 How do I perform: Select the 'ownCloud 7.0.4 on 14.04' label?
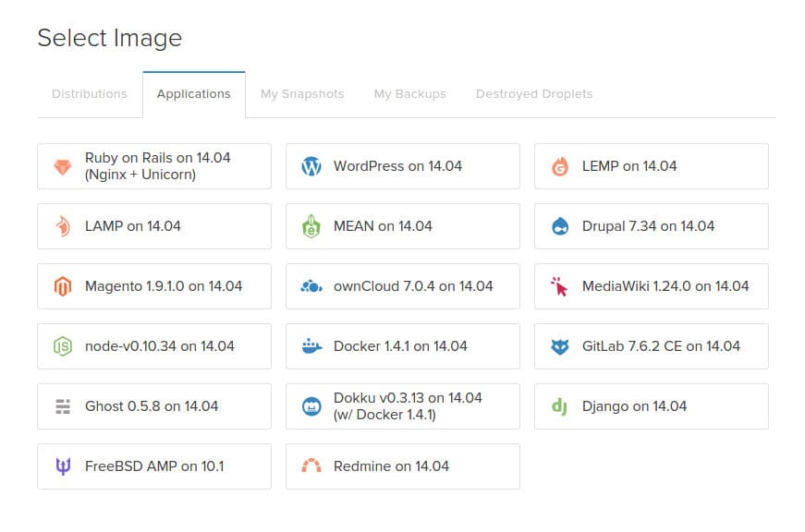413,286
